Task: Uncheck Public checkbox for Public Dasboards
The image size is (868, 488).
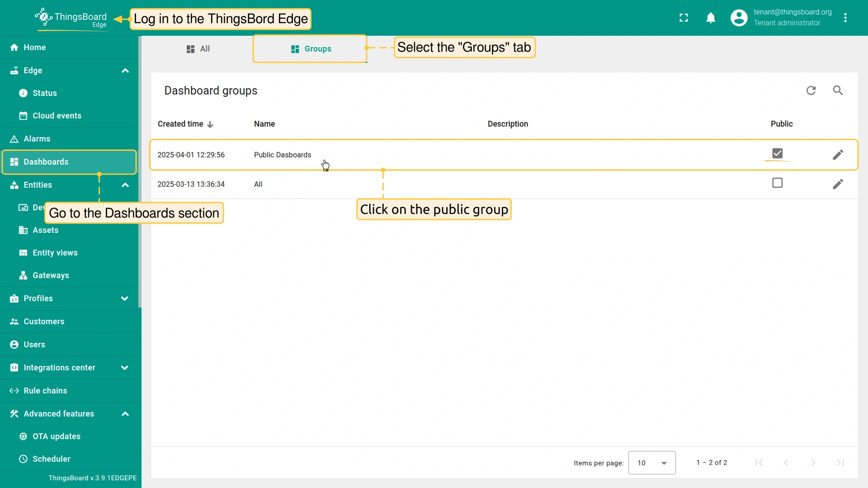Action: (x=777, y=153)
